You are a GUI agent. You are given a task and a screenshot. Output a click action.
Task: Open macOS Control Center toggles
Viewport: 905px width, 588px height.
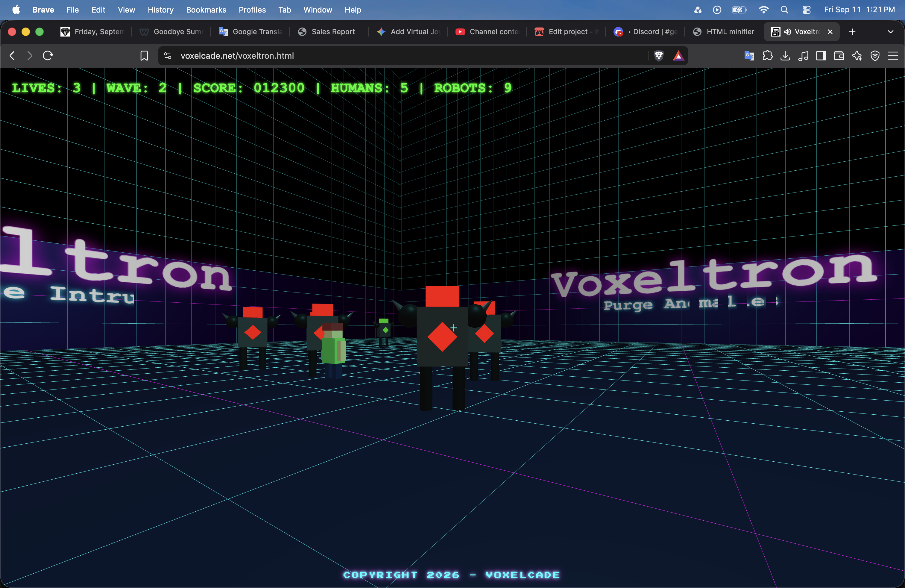(806, 10)
